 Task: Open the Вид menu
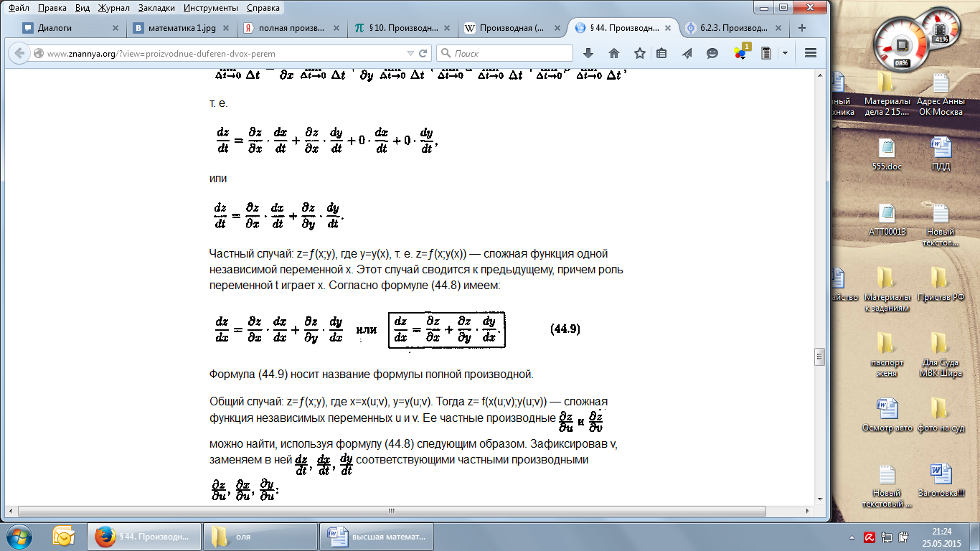pos(83,8)
